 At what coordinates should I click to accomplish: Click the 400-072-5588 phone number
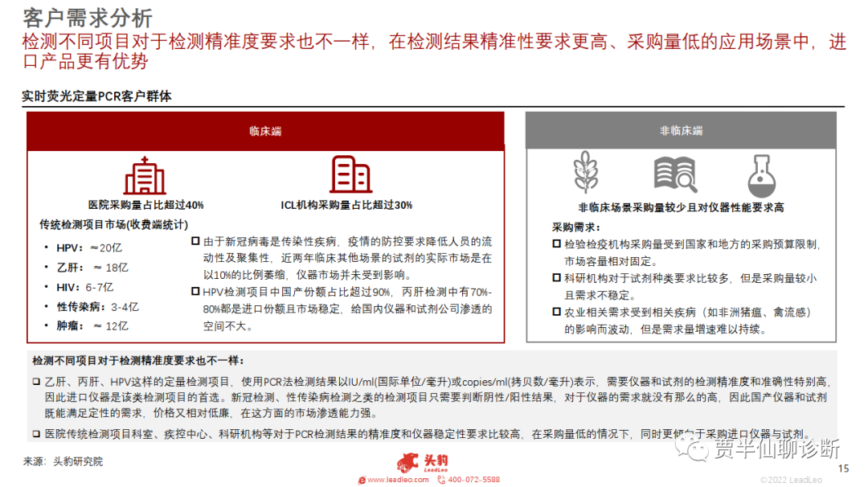(x=473, y=480)
